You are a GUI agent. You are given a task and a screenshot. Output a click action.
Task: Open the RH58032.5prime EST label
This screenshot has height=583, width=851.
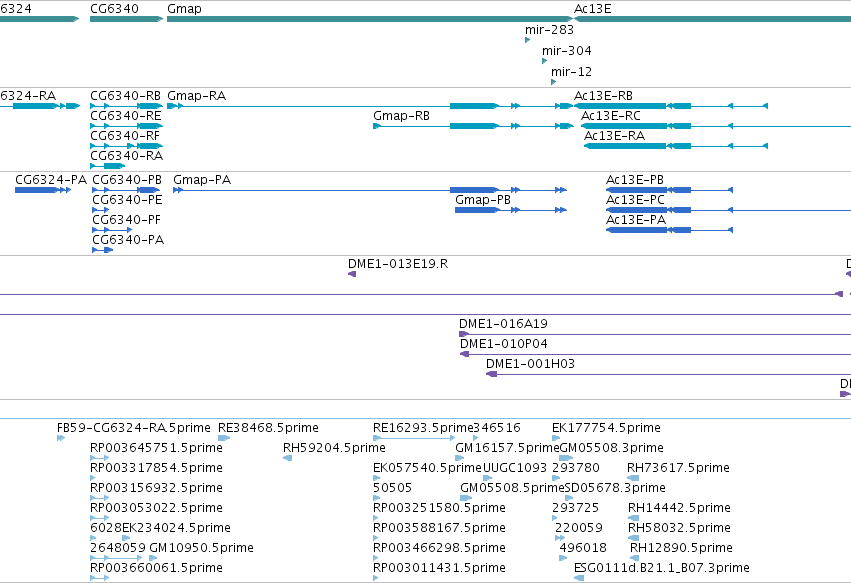click(679, 528)
